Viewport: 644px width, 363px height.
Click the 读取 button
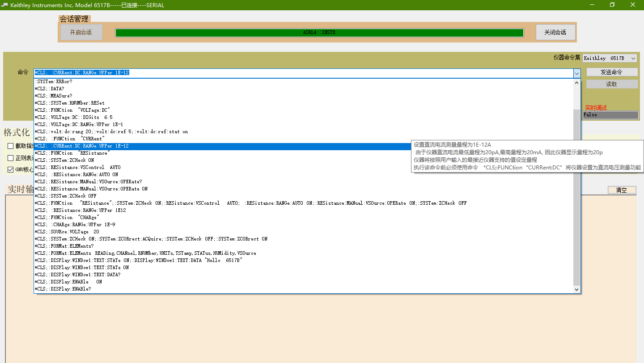point(612,84)
